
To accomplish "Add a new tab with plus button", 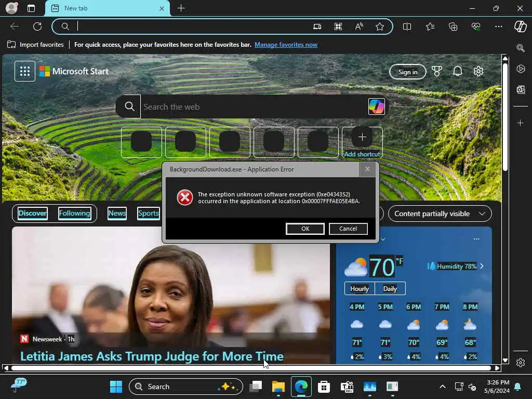I will click(181, 8).
